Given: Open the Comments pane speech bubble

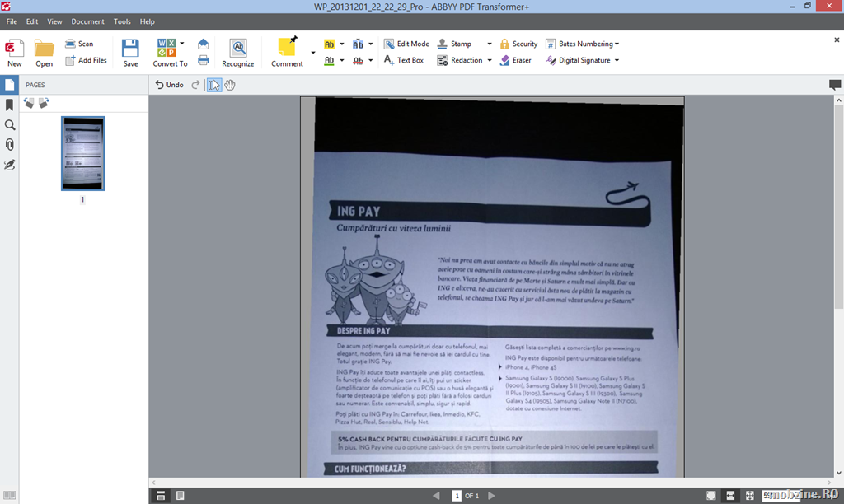Looking at the screenshot, I should [835, 85].
